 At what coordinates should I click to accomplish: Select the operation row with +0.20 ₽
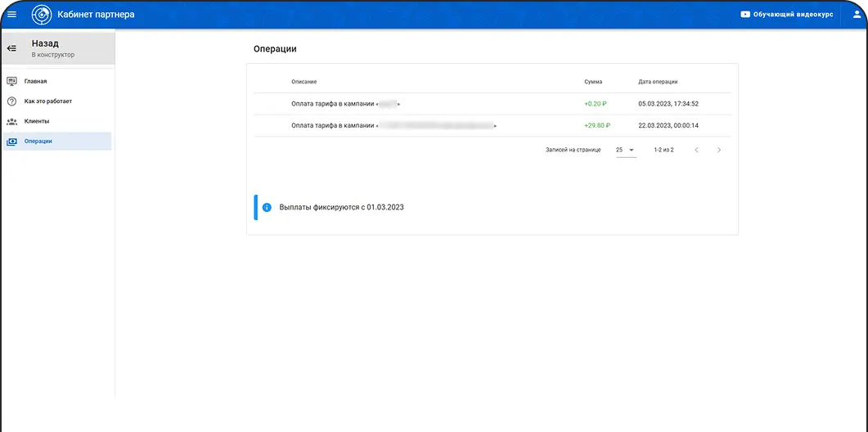click(x=492, y=104)
